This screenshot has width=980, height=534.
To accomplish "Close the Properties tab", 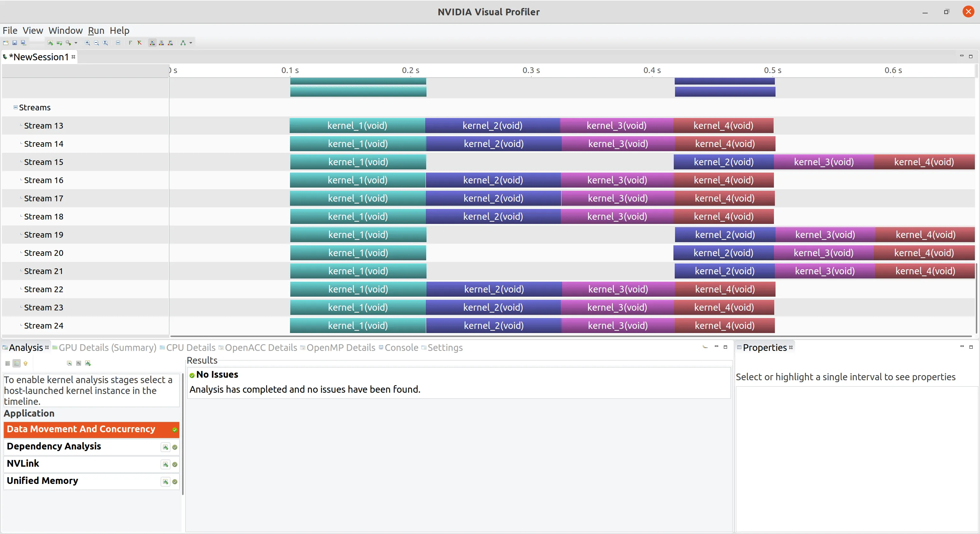I will (x=791, y=347).
